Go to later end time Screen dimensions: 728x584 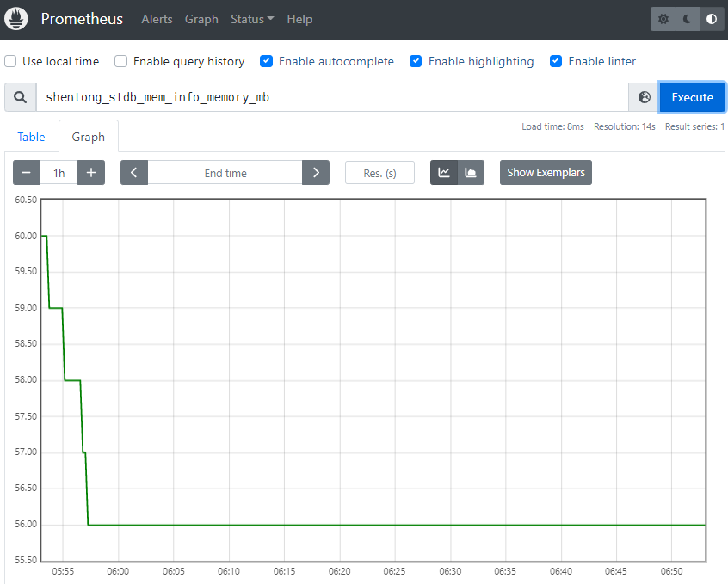[x=316, y=173]
